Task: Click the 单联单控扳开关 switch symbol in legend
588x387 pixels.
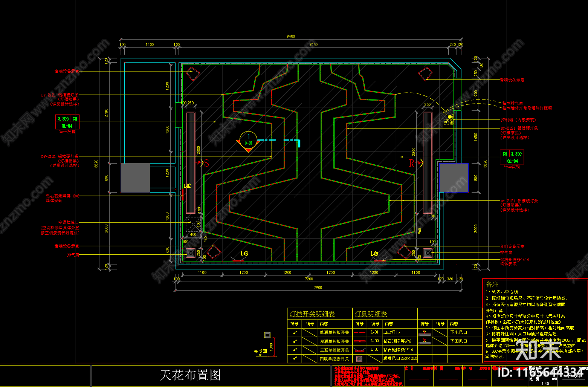Action: click(x=295, y=333)
